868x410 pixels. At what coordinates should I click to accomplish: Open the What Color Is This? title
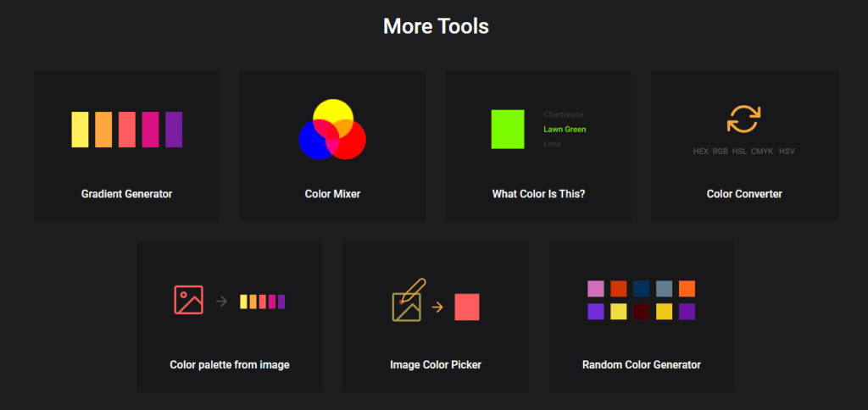(x=538, y=194)
